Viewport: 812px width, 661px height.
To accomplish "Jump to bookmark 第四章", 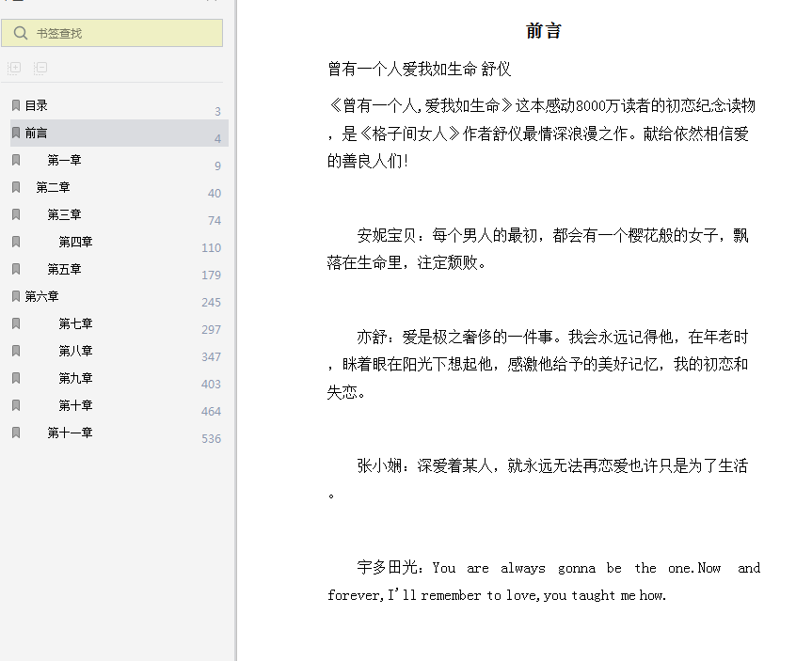I will (75, 242).
